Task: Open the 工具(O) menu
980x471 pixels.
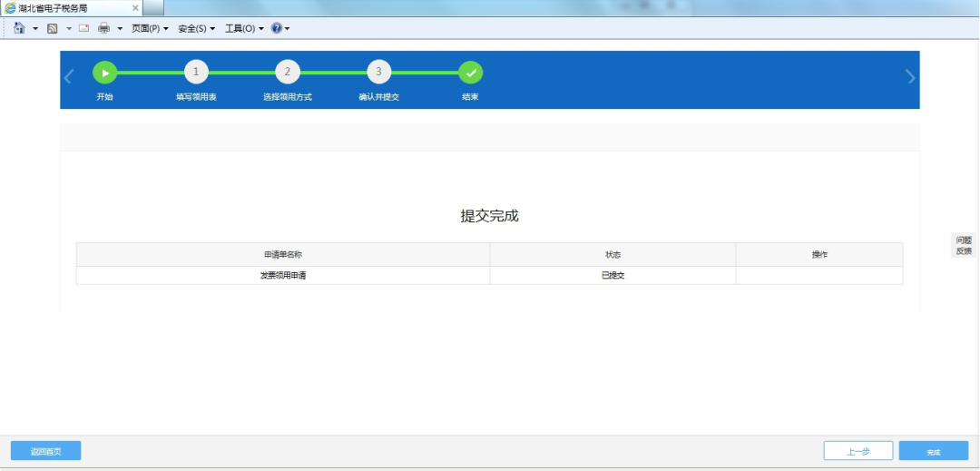Action: pos(244,29)
